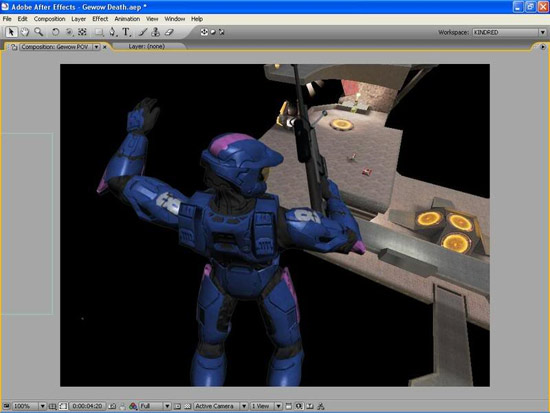Open the Show Channel RGB circles icon
Screen dimensions: 550x413
(x=133, y=406)
